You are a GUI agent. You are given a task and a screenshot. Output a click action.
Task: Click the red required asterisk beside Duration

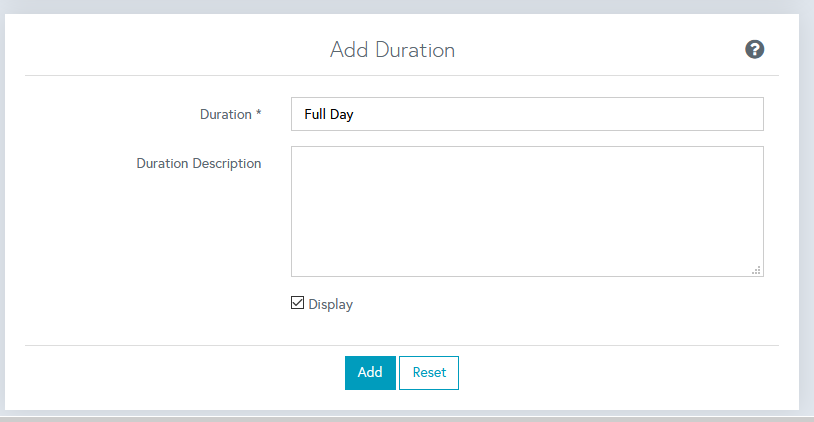[x=259, y=114]
